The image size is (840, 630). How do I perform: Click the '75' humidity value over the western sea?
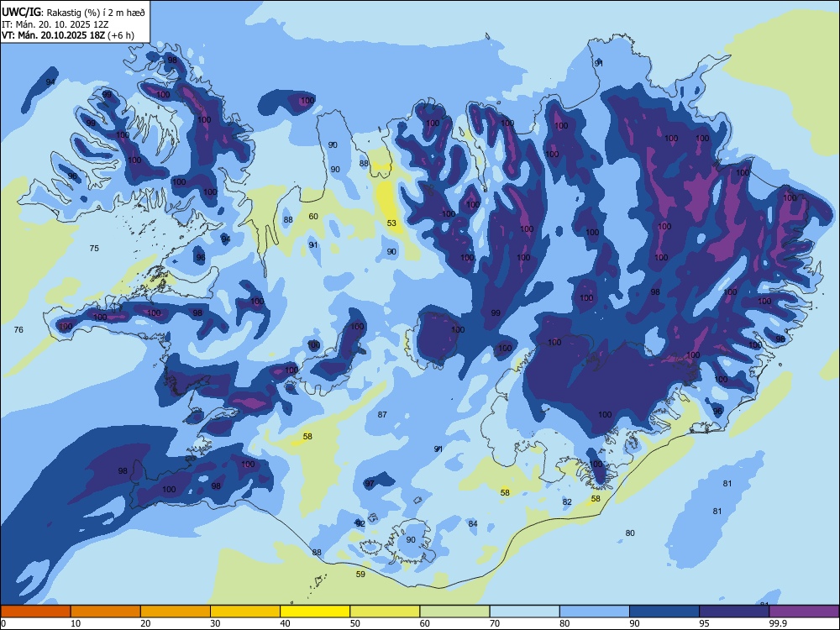pyautogui.click(x=94, y=248)
